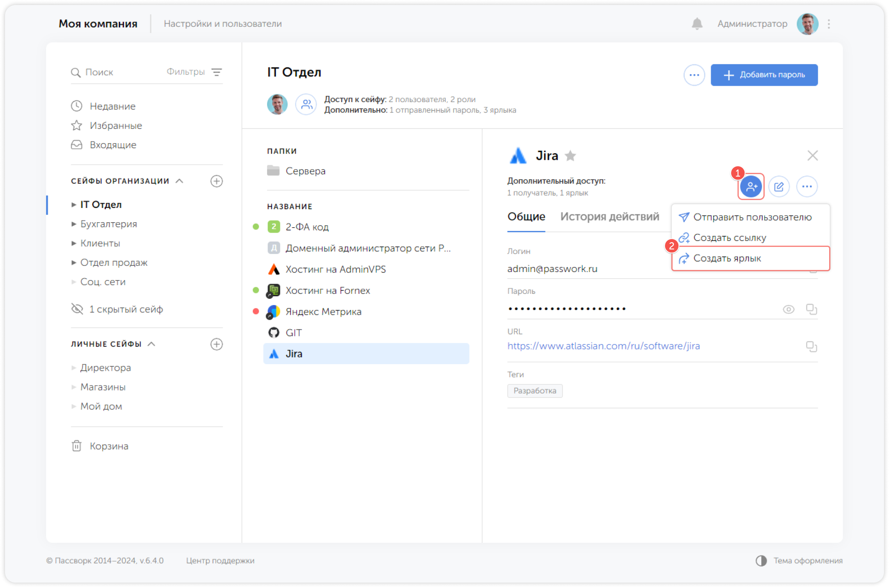Collapse the personal vaults section

pyautogui.click(x=152, y=344)
